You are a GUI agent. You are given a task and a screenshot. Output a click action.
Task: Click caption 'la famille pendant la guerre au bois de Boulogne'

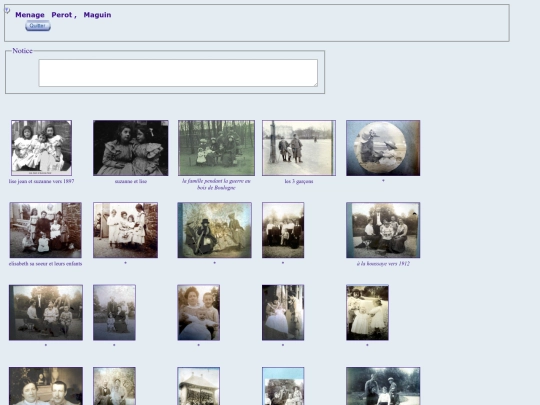click(x=216, y=184)
